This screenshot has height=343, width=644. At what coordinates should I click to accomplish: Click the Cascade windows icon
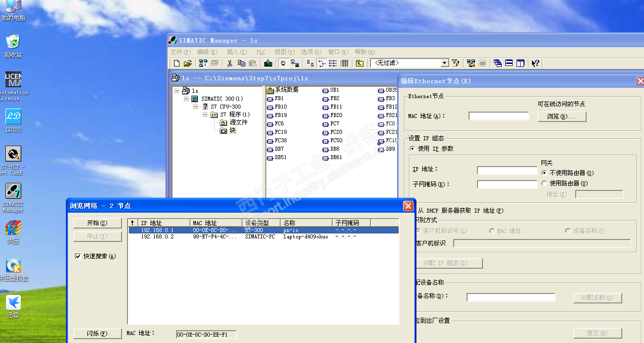[x=497, y=63]
